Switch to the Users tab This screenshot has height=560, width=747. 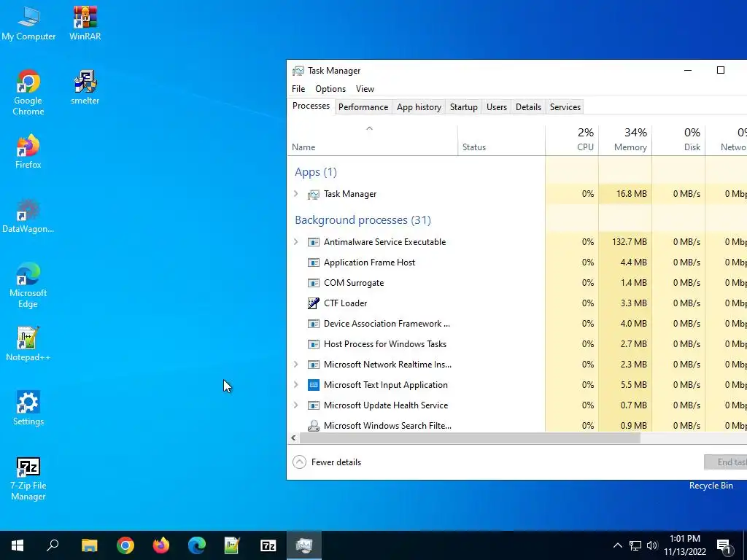[x=496, y=107]
